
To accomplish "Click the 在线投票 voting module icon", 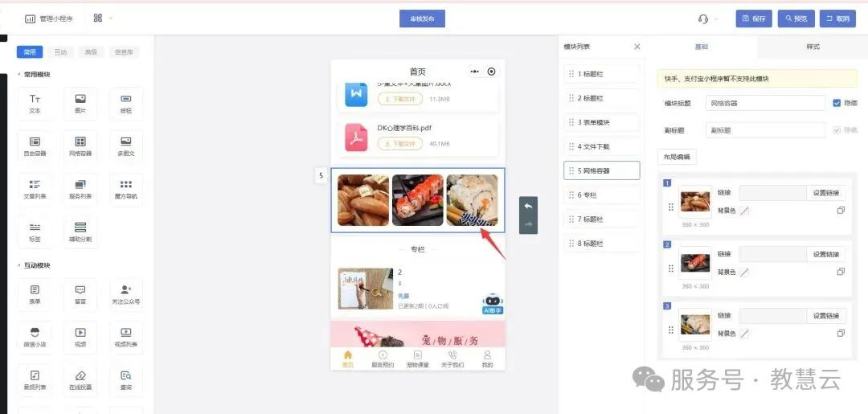I will [80, 375].
